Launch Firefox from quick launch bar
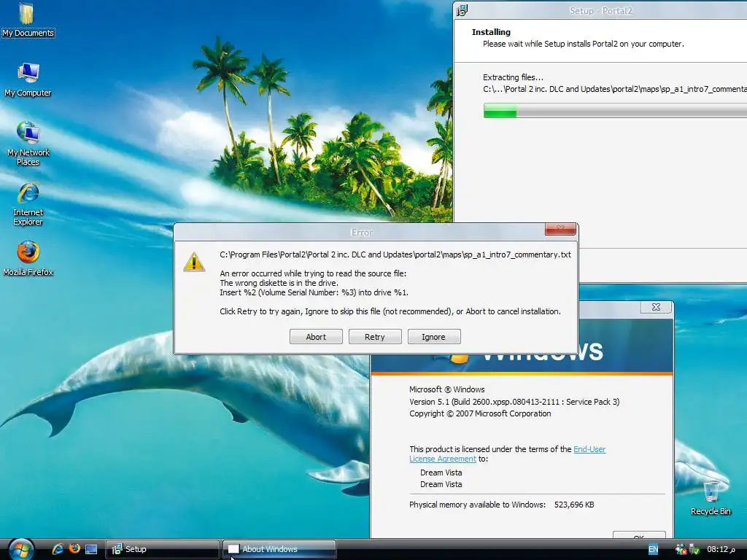 [x=74, y=548]
